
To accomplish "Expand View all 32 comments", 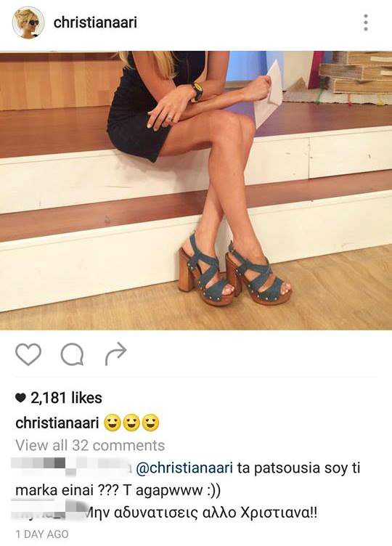I will (90, 445).
